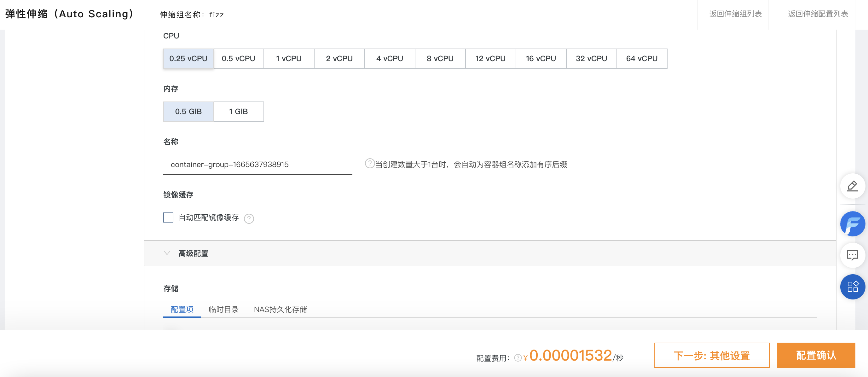Select 2 vCPU option
This screenshot has width=868, height=377.
pyautogui.click(x=339, y=59)
